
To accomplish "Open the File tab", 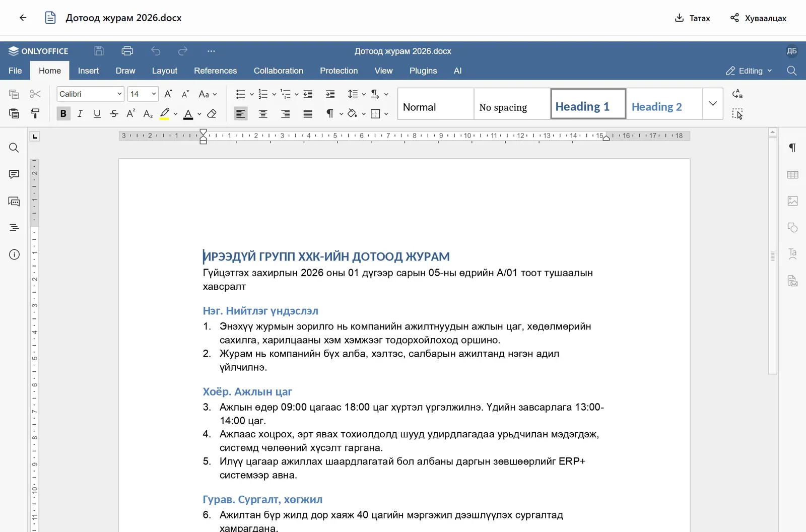I will pyautogui.click(x=15, y=71).
